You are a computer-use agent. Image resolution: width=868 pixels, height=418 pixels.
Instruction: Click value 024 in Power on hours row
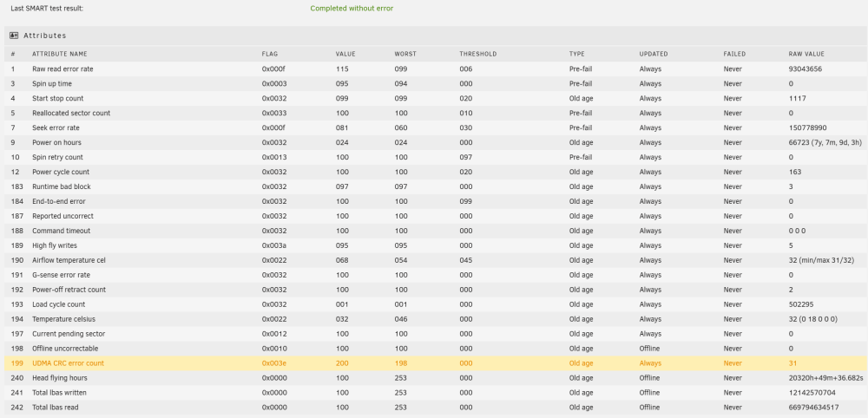[341, 142]
